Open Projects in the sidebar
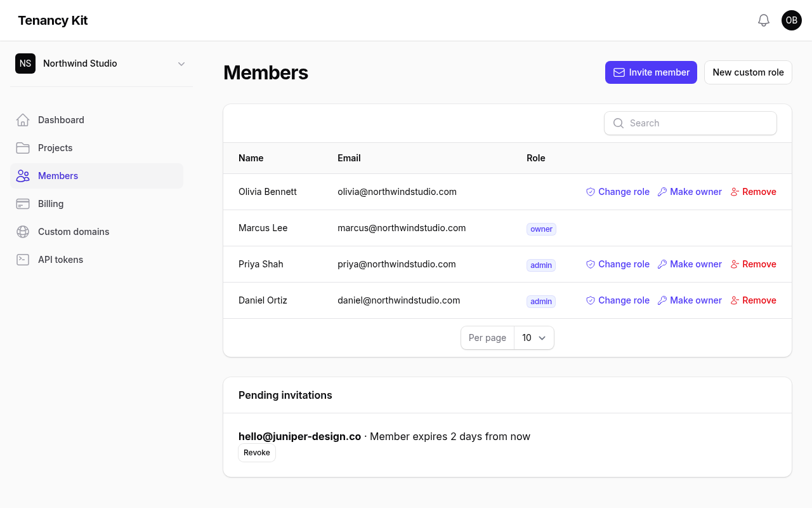 point(96,148)
